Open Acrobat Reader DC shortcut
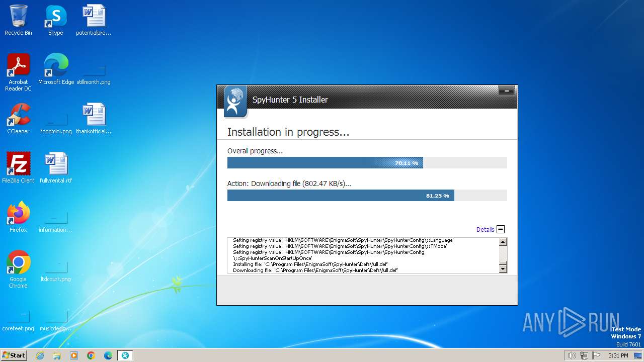Screen dimensions: 644x362 pyautogui.click(x=18, y=72)
